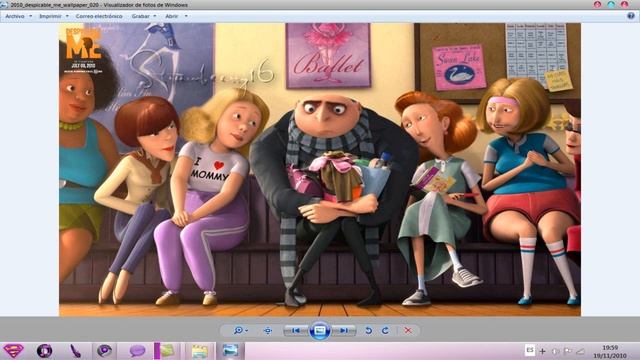Expand the dropdown arrow next to Imprimir
This screenshot has height=360, width=640.
click(x=67, y=16)
